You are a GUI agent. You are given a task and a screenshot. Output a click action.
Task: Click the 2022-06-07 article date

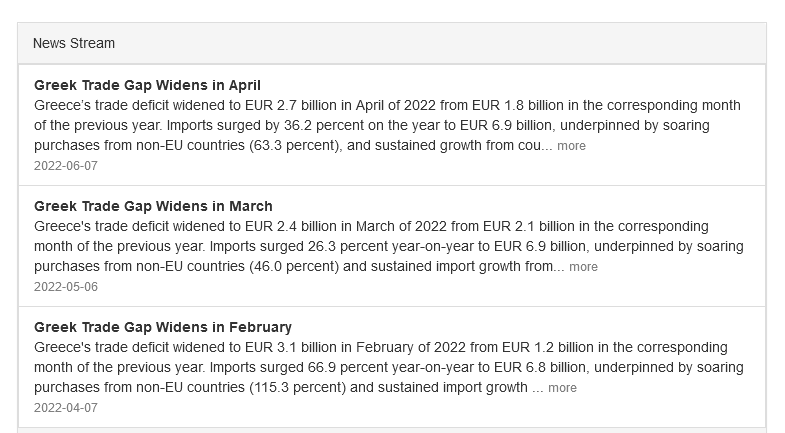click(66, 165)
